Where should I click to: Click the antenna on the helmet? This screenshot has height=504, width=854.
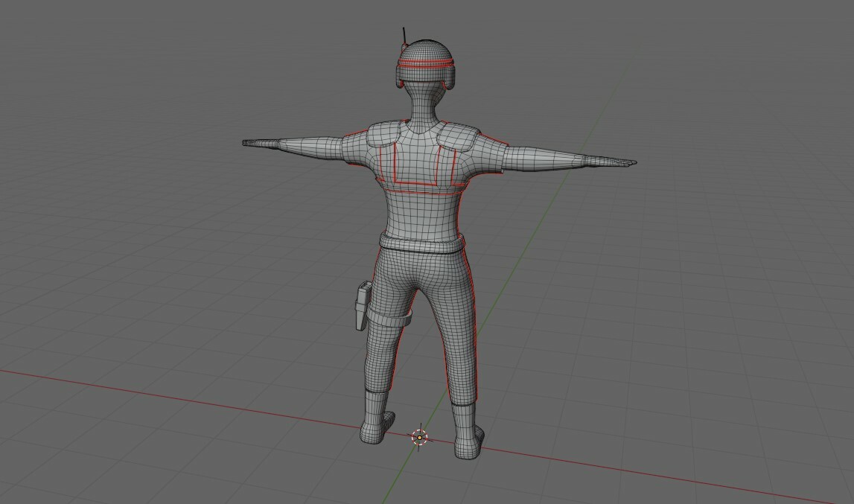pyautogui.click(x=403, y=34)
